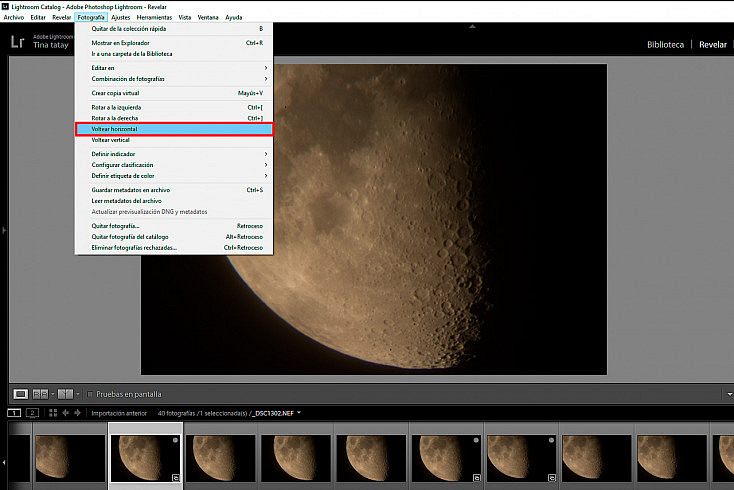Choose Crear copia virtual

pos(174,93)
